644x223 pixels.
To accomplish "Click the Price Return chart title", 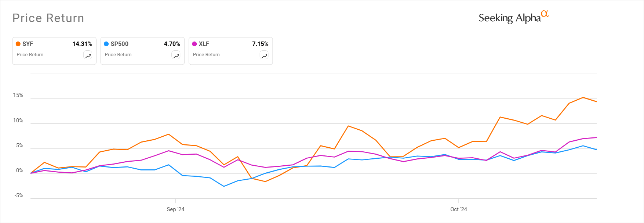I will point(48,18).
